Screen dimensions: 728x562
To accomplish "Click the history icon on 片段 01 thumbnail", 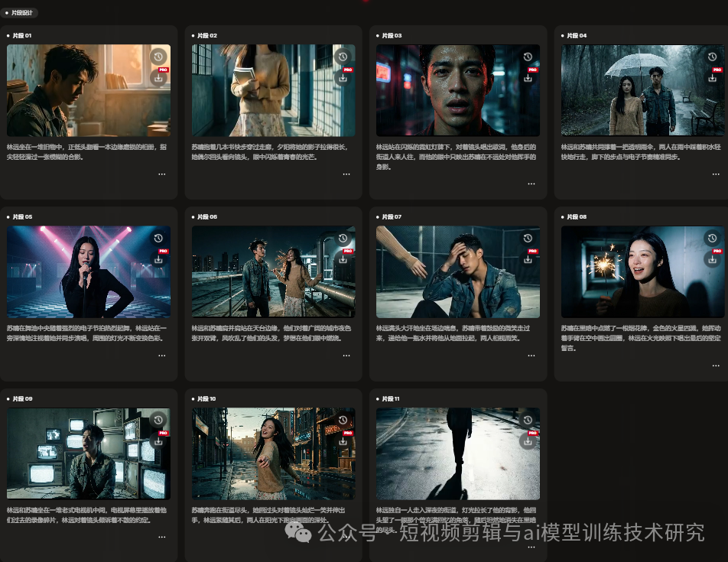I will click(x=158, y=57).
